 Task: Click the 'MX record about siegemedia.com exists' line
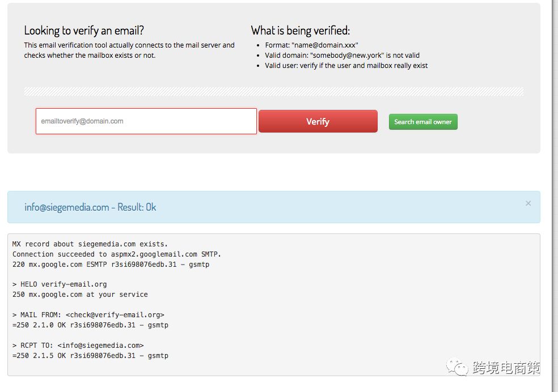[90, 244]
